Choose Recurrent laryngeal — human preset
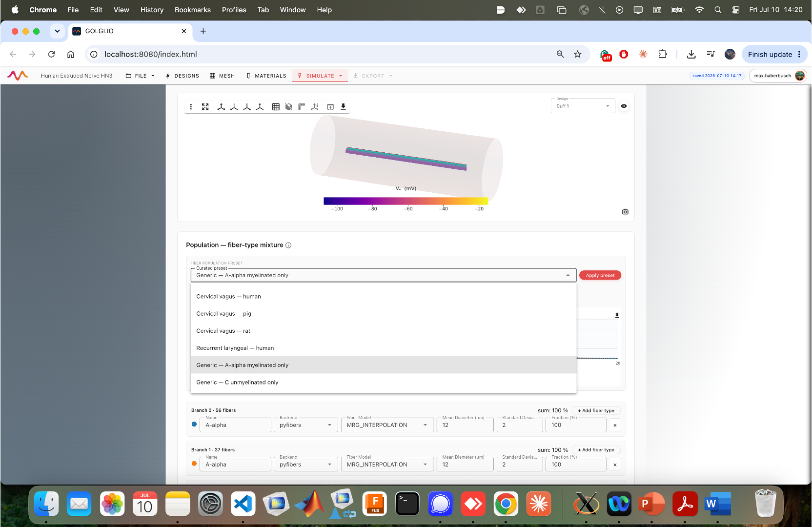This screenshot has height=527, width=812. coord(384,348)
